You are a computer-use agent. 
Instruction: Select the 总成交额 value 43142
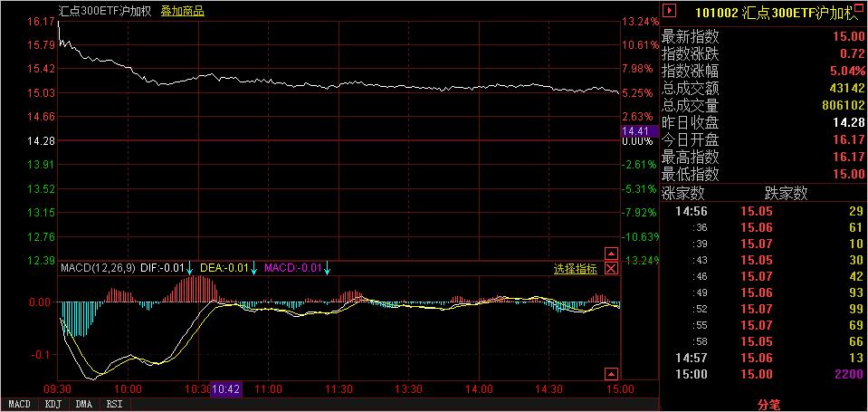[847, 88]
